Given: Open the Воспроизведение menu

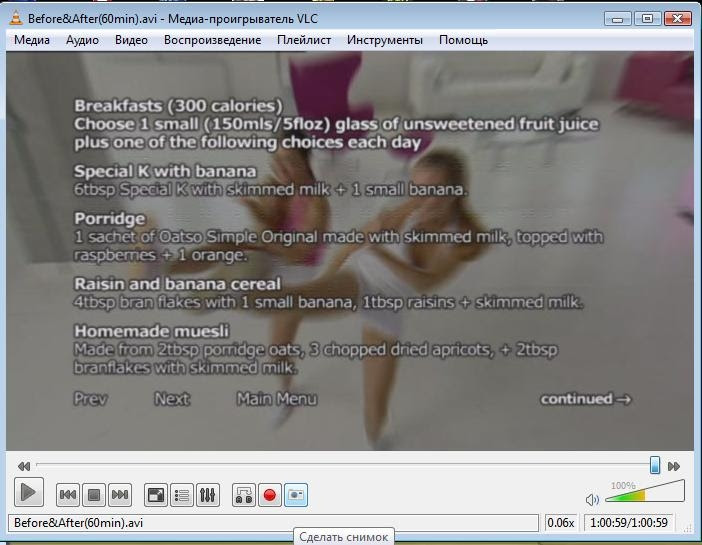Looking at the screenshot, I should [212, 40].
